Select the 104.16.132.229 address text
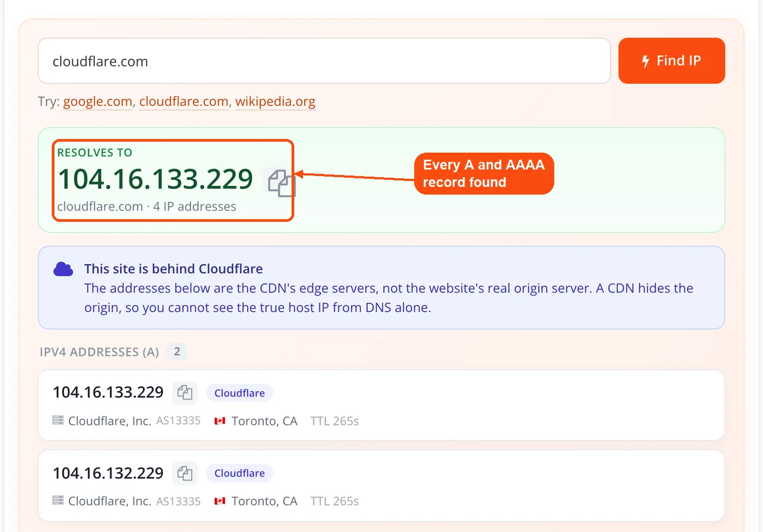Viewport: 763px width, 532px height. coord(108,473)
